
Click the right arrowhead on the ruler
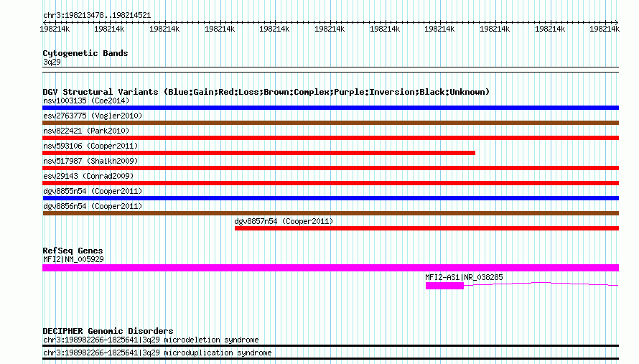[x=617, y=22]
